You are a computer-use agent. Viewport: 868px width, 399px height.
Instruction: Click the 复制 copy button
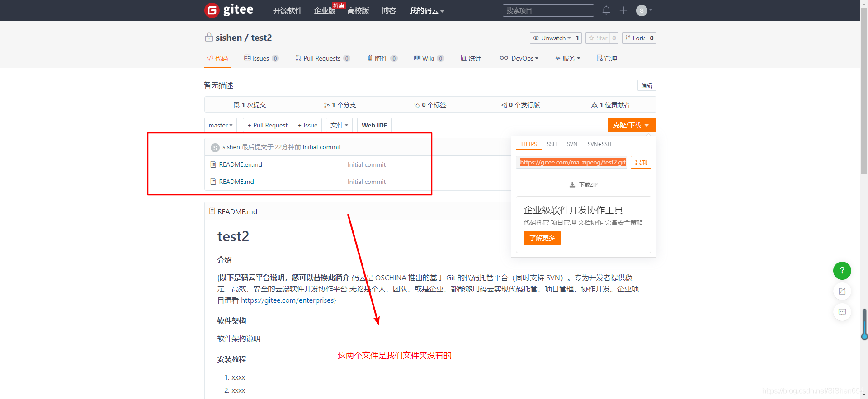point(641,162)
